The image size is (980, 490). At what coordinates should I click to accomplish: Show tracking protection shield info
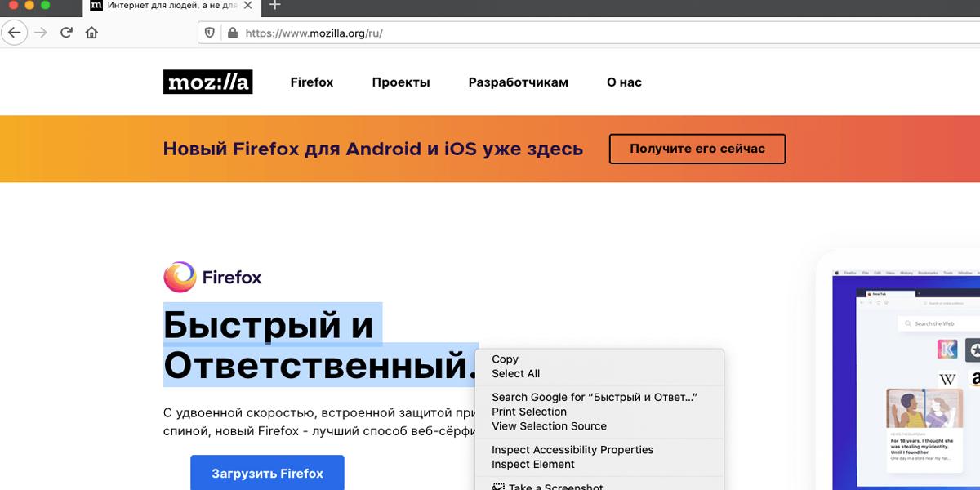pyautogui.click(x=210, y=33)
